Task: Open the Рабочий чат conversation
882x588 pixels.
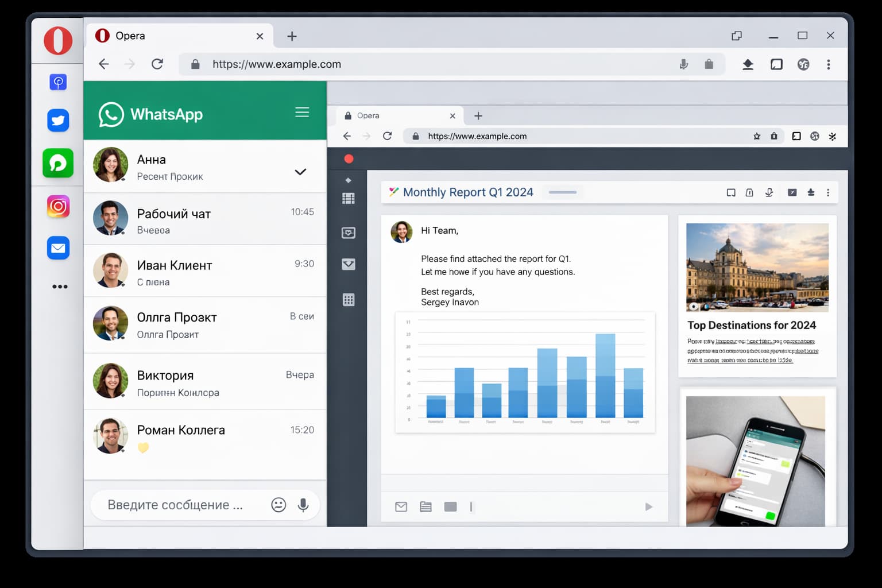Action: (x=205, y=220)
